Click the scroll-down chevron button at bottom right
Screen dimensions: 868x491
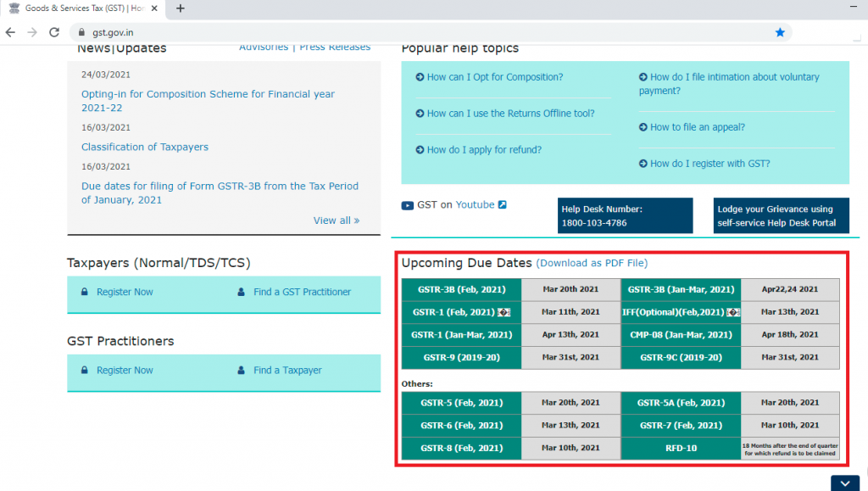pyautogui.click(x=845, y=483)
